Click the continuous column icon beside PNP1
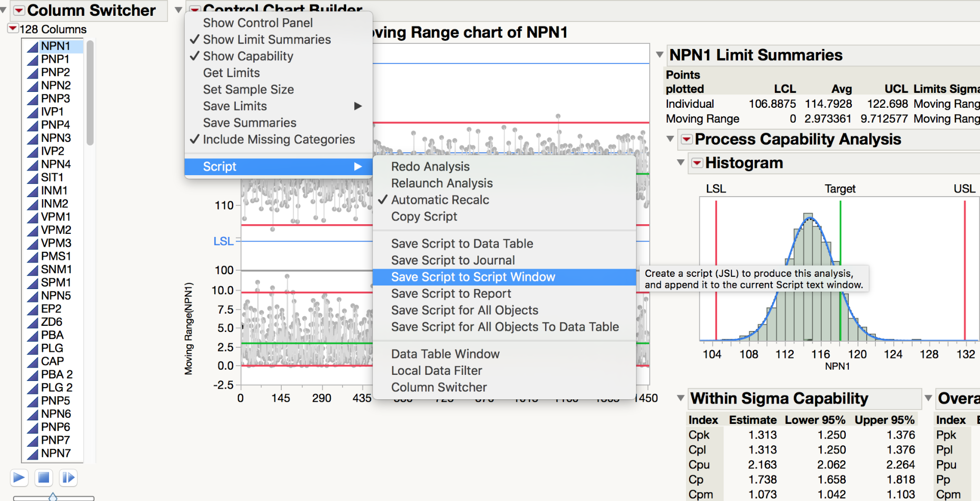Viewport: 980px width, 501px height. (33, 59)
